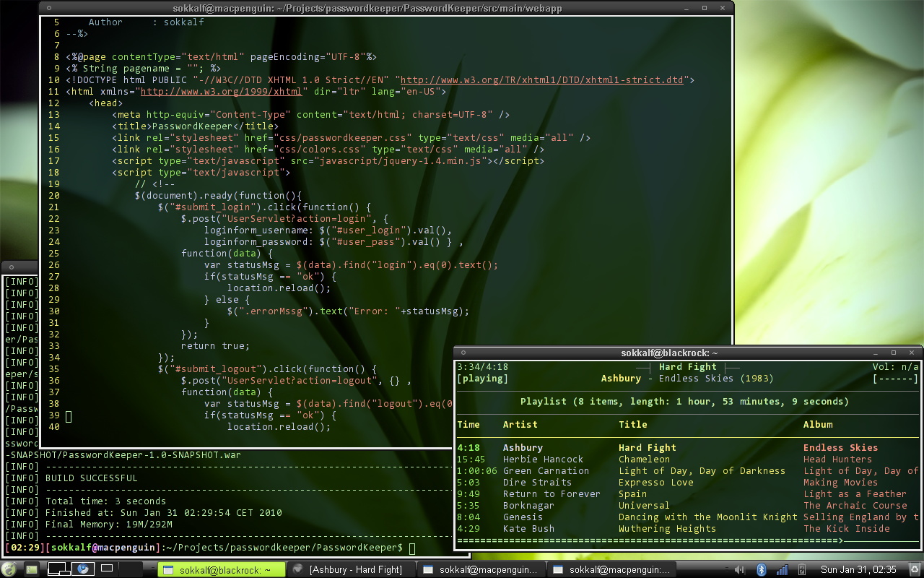Open the window menu of the blackrock terminal
Viewport: 924px width, 578px height.
(463, 353)
